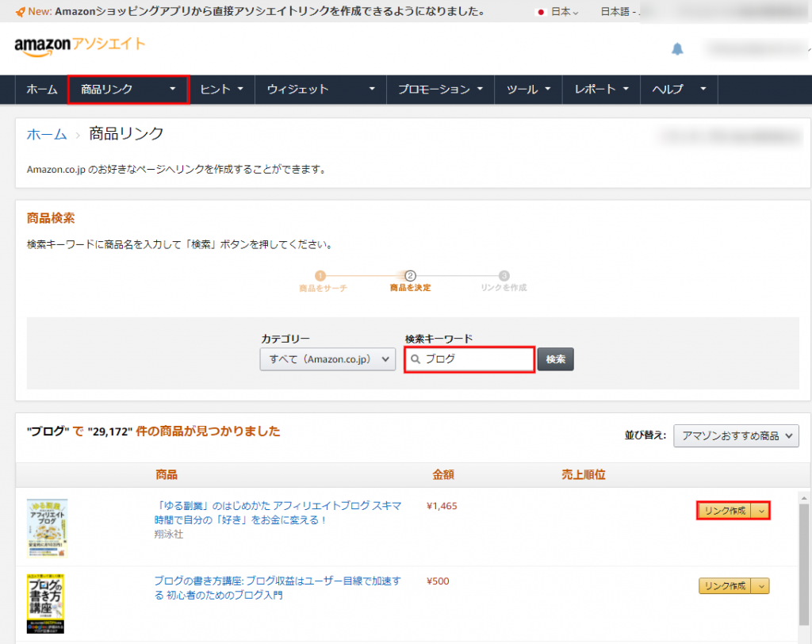
Task: Expand the カテゴリー dropdown
Action: [x=327, y=359]
